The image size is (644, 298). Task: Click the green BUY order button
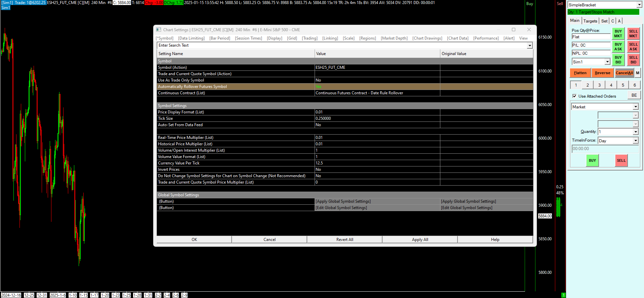tap(592, 160)
